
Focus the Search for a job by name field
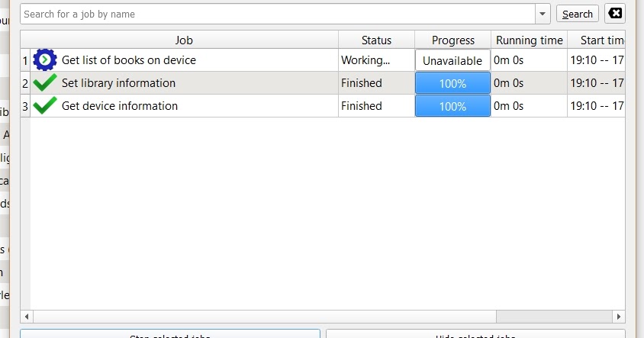[x=278, y=14]
